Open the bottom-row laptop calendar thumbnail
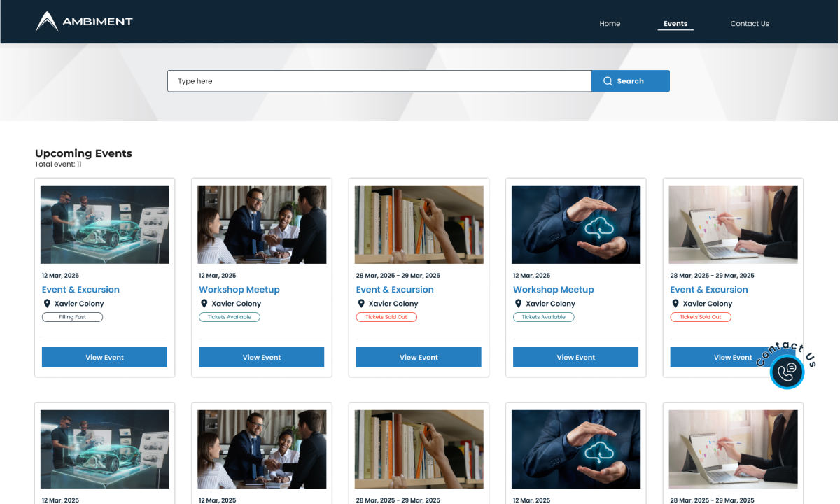The width and height of the screenshot is (840, 504). 734,449
